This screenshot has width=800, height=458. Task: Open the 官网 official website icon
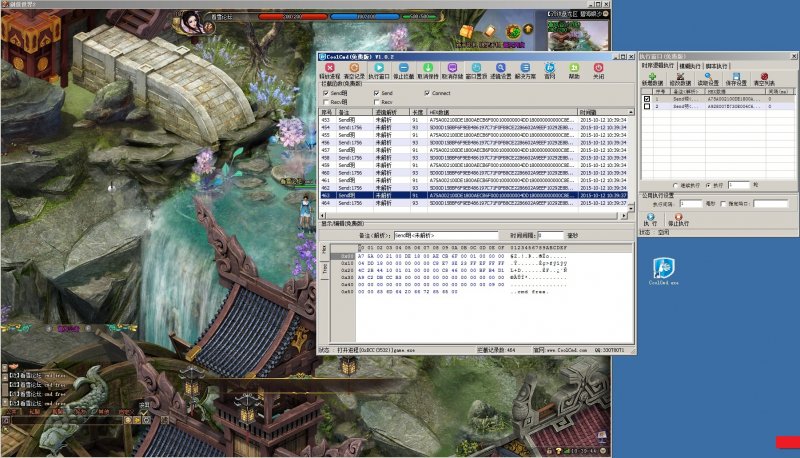pyautogui.click(x=549, y=68)
